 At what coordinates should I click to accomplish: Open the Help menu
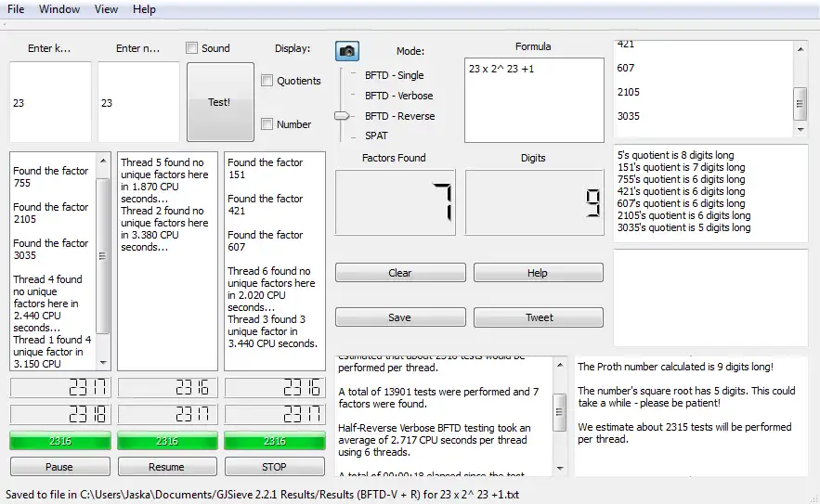click(144, 9)
